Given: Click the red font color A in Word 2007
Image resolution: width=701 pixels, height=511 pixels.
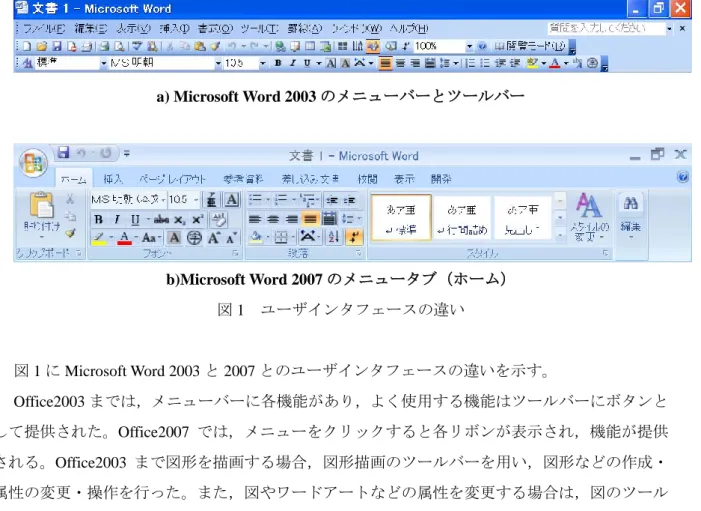Looking at the screenshot, I should point(125,238).
